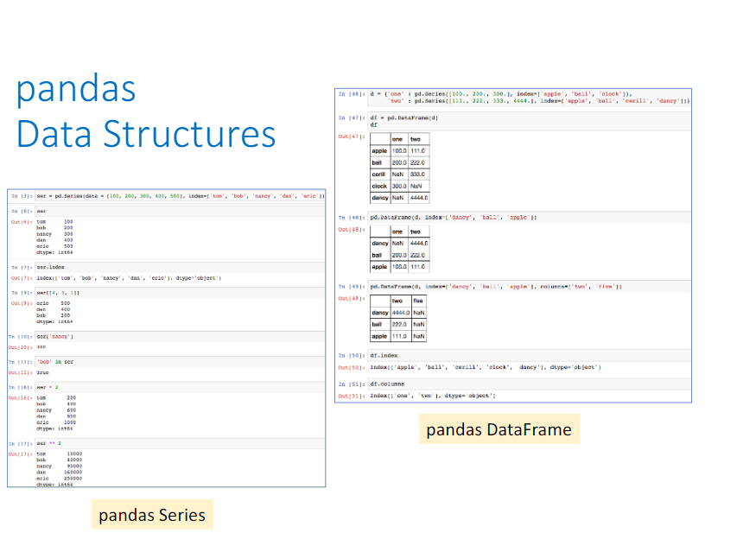Image resolution: width=756 pixels, height=552 pixels.
Task: Click input cell In [49] with columns=['two', 'five']
Action: pos(530,286)
